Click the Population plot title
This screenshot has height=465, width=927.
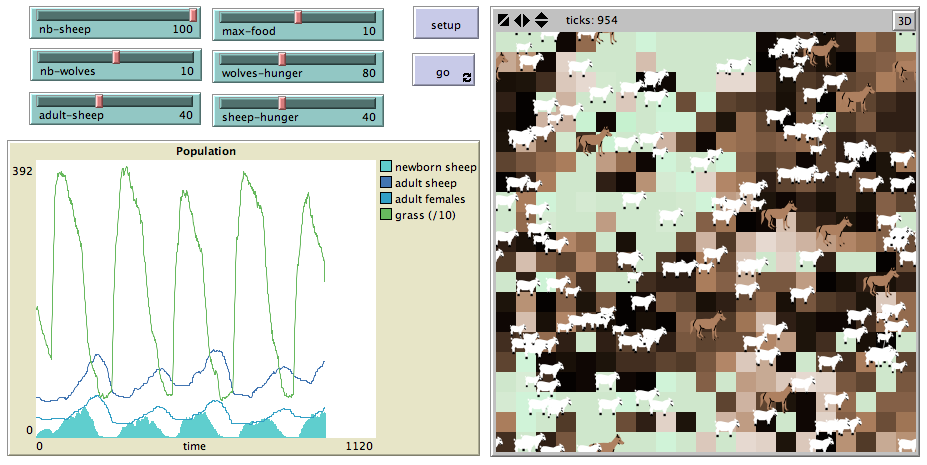206,151
